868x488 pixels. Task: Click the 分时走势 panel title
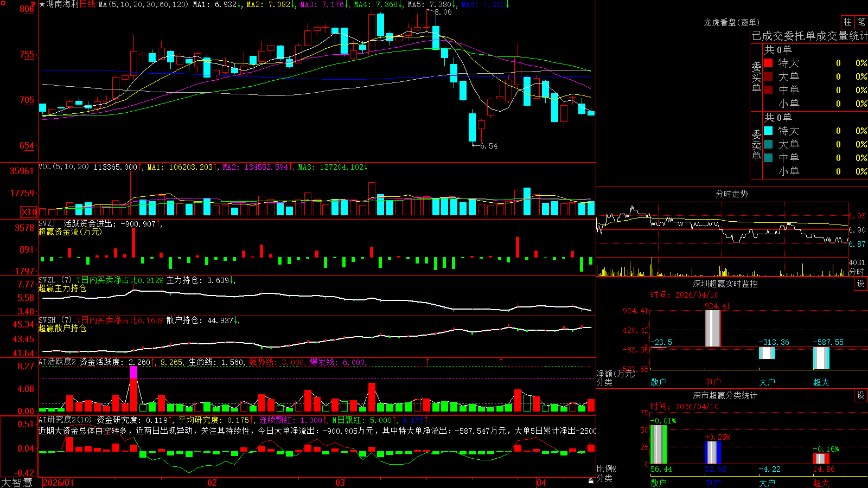coord(731,194)
